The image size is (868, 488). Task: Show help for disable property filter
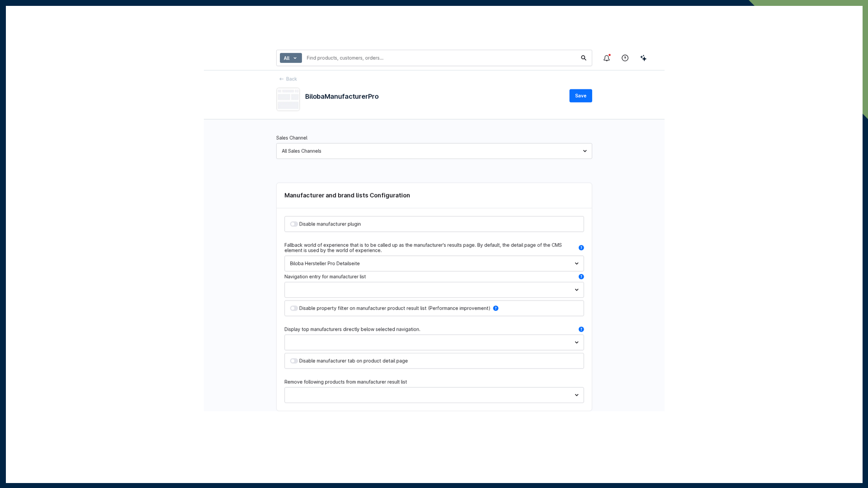[496, 308]
